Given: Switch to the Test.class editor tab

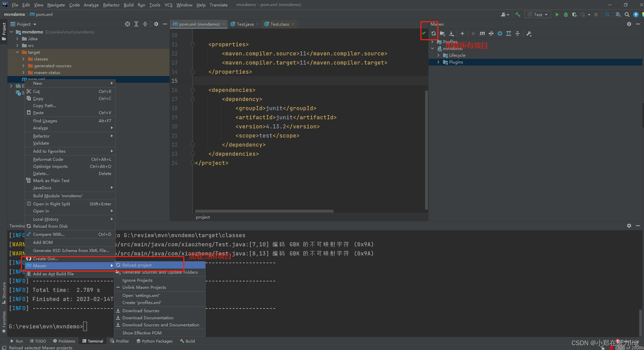Looking at the screenshot, I should [279, 24].
